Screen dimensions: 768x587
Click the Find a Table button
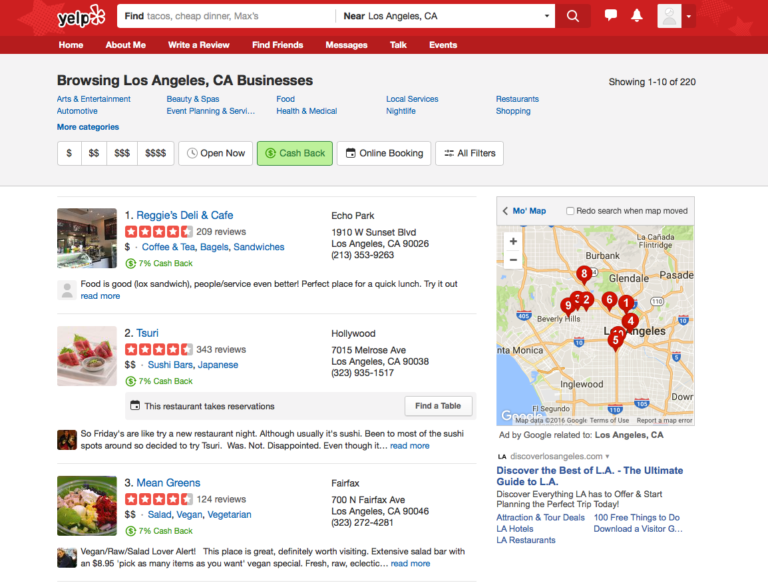click(x=438, y=406)
